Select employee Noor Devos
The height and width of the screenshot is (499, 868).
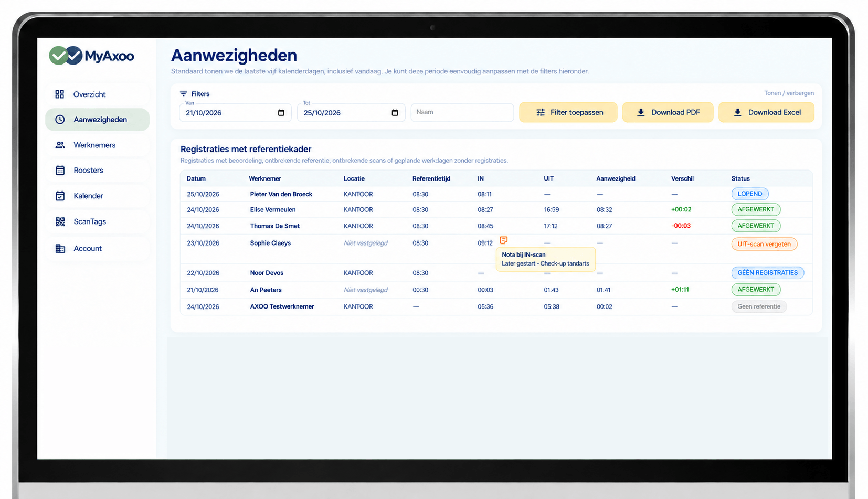coord(267,273)
